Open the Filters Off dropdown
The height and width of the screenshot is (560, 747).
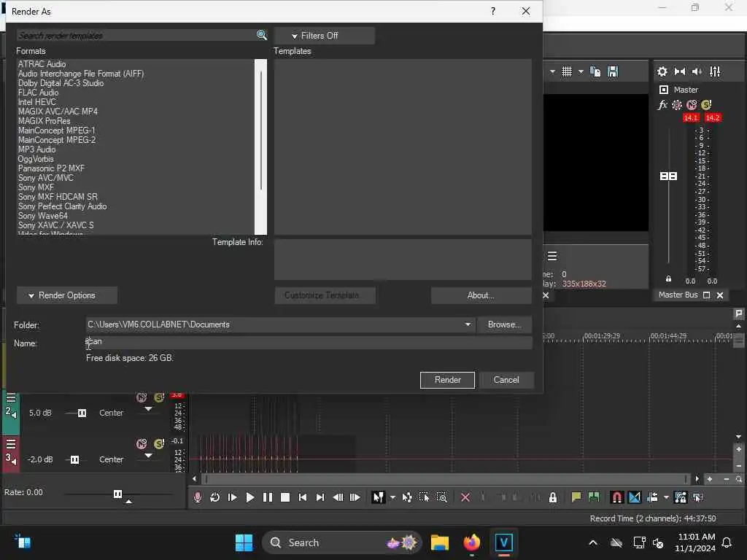coord(325,36)
